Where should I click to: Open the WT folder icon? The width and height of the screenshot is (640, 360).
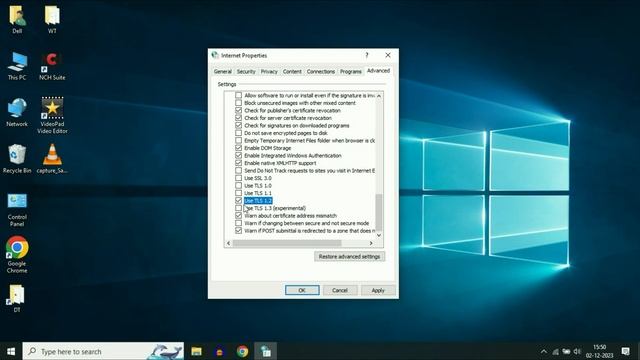(x=52, y=19)
